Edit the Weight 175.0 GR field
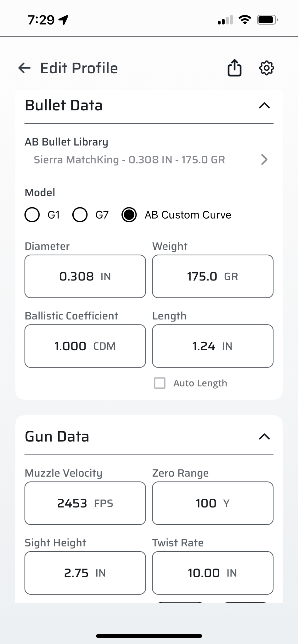 tap(213, 276)
